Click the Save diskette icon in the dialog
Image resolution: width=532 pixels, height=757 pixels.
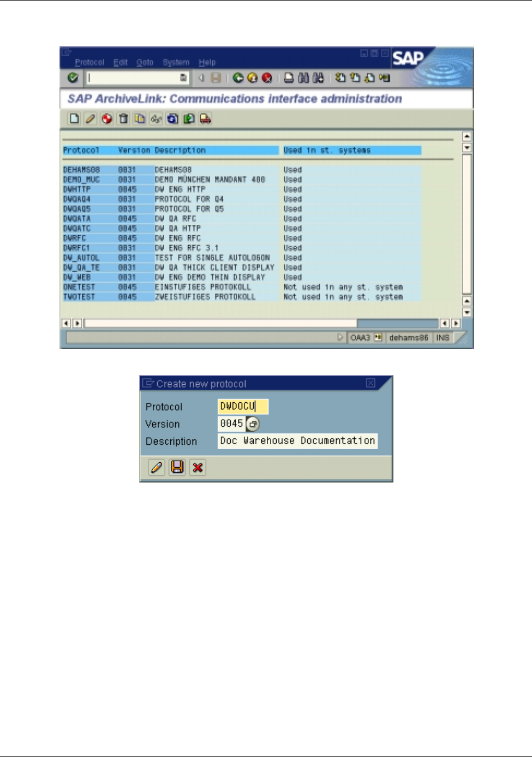click(177, 467)
